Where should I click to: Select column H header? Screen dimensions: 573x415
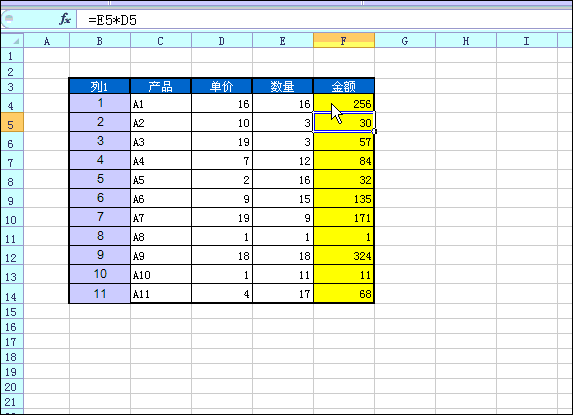[x=466, y=41]
